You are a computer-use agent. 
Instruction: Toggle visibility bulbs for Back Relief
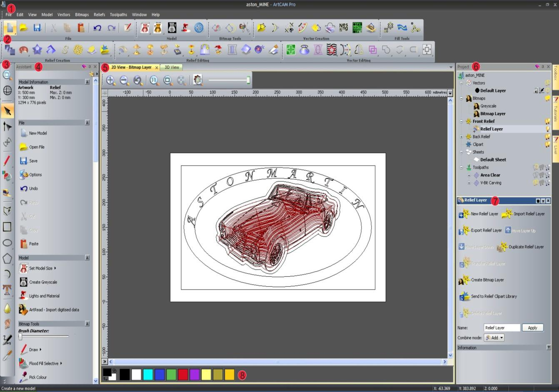pyautogui.click(x=548, y=136)
